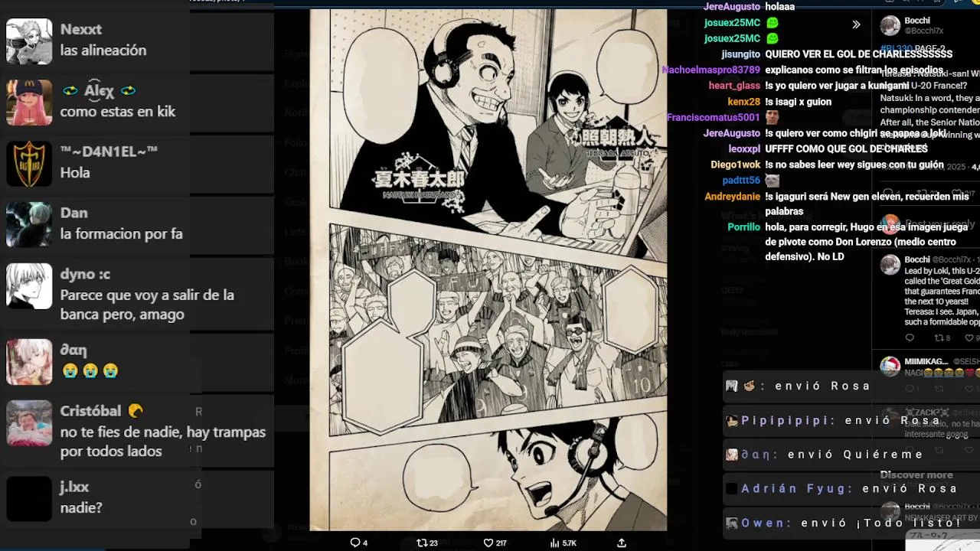Viewport: 980px width, 551px height.
Task: Click dyno :c's chat avatar
Action: [29, 285]
